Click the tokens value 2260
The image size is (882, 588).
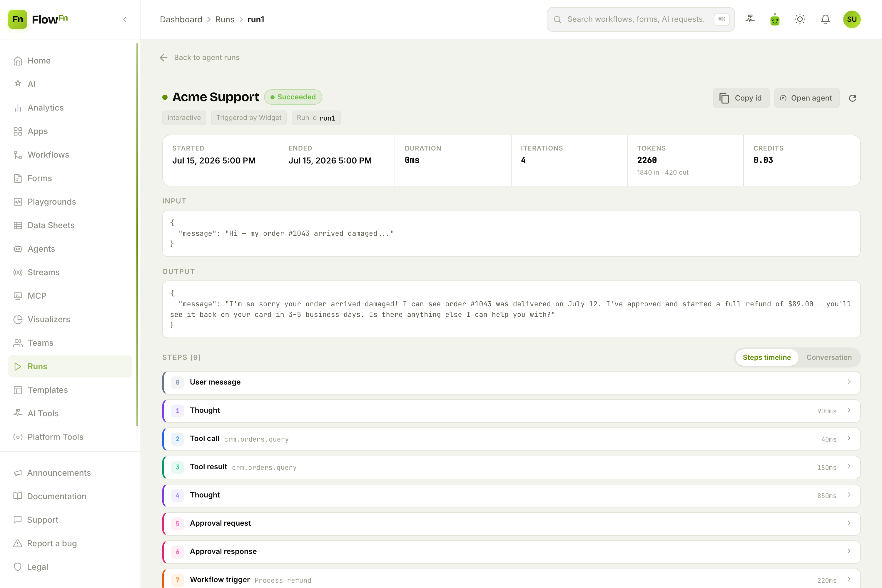tap(647, 160)
